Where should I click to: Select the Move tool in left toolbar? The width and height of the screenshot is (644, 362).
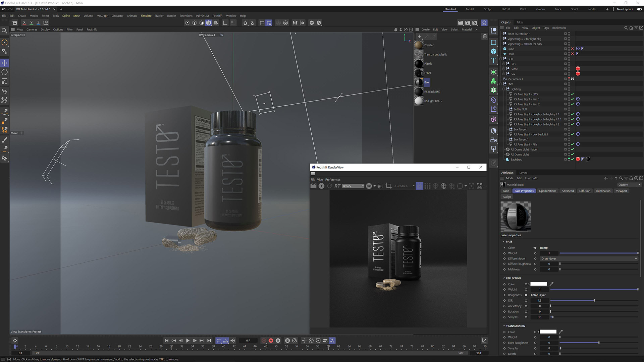pyautogui.click(x=5, y=63)
